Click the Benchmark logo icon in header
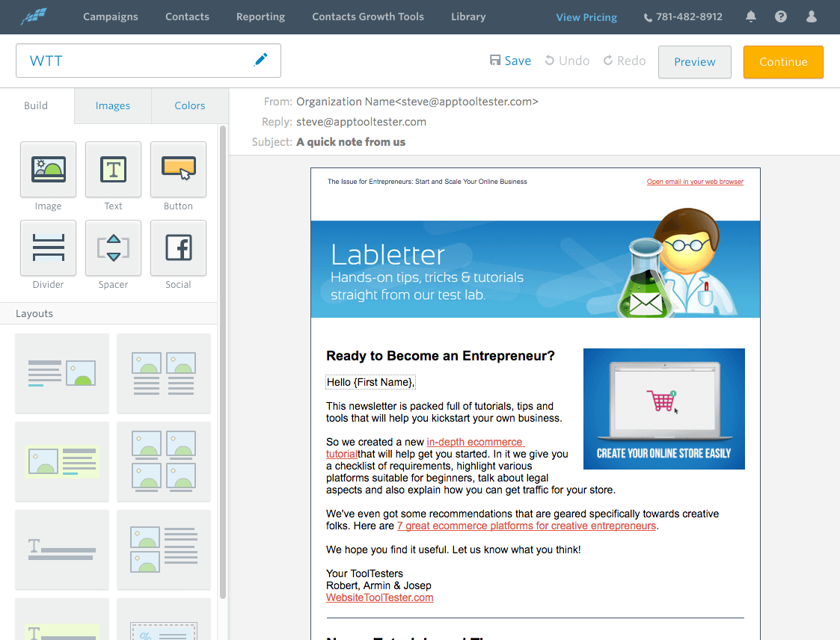Screen dimensions: 840x640 click(x=33, y=16)
